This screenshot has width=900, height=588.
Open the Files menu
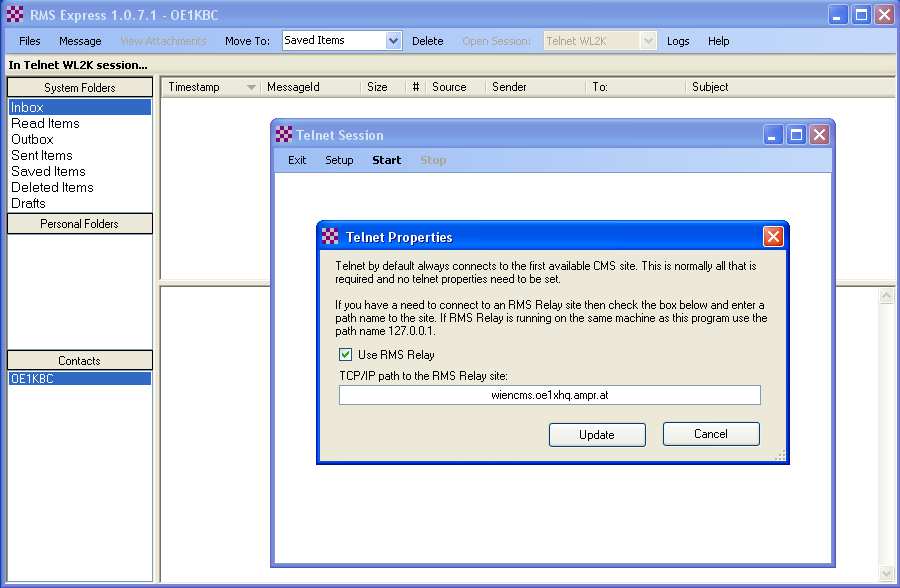(x=29, y=41)
